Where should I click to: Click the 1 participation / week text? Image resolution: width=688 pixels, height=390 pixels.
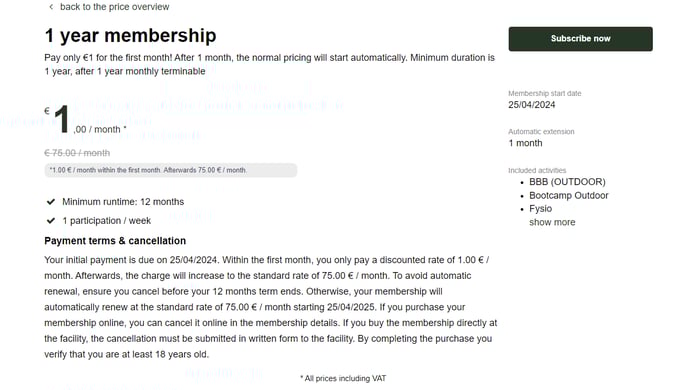(107, 221)
